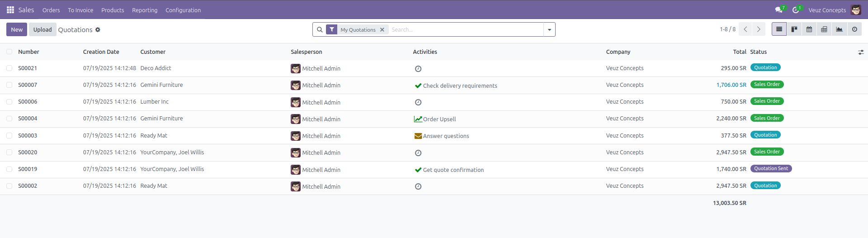The height and width of the screenshot is (238, 868).
Task: Switch to the Calendar view
Action: 809,29
